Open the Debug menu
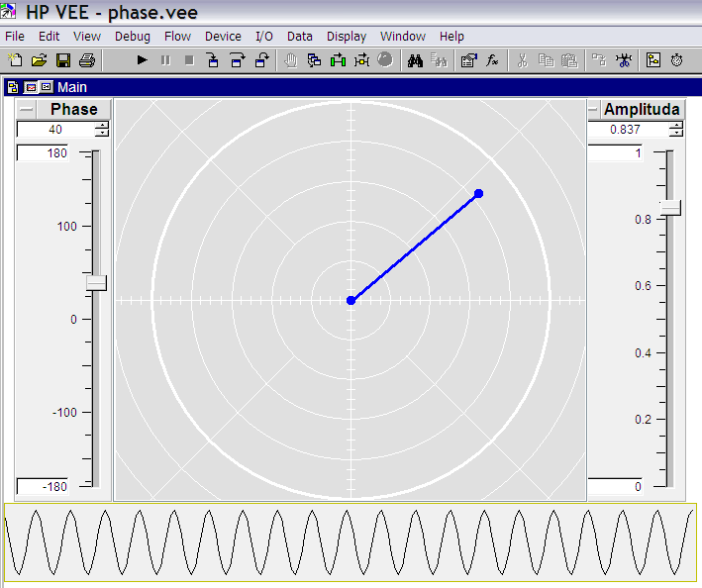Screen dimensions: 702x588 point(133,37)
